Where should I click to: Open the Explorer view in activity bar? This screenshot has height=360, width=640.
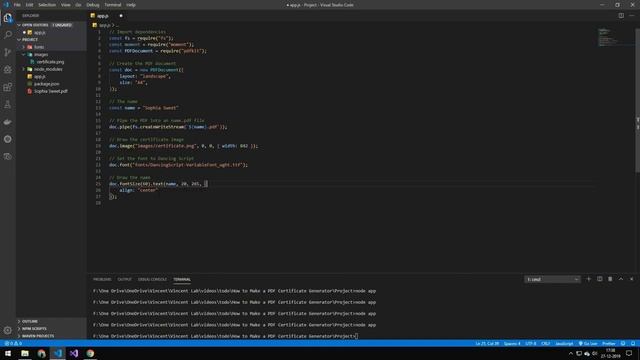[8, 18]
